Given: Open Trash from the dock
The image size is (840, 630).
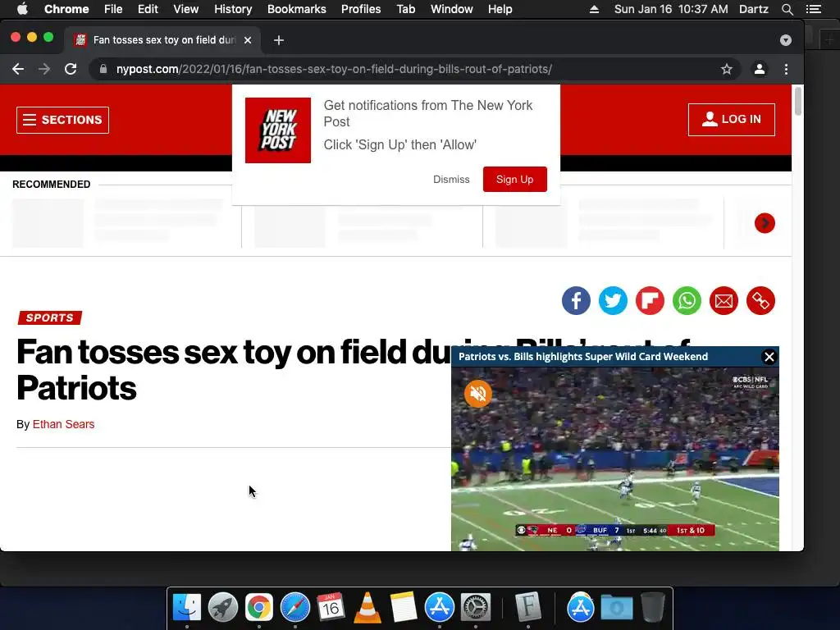Looking at the screenshot, I should [652, 608].
